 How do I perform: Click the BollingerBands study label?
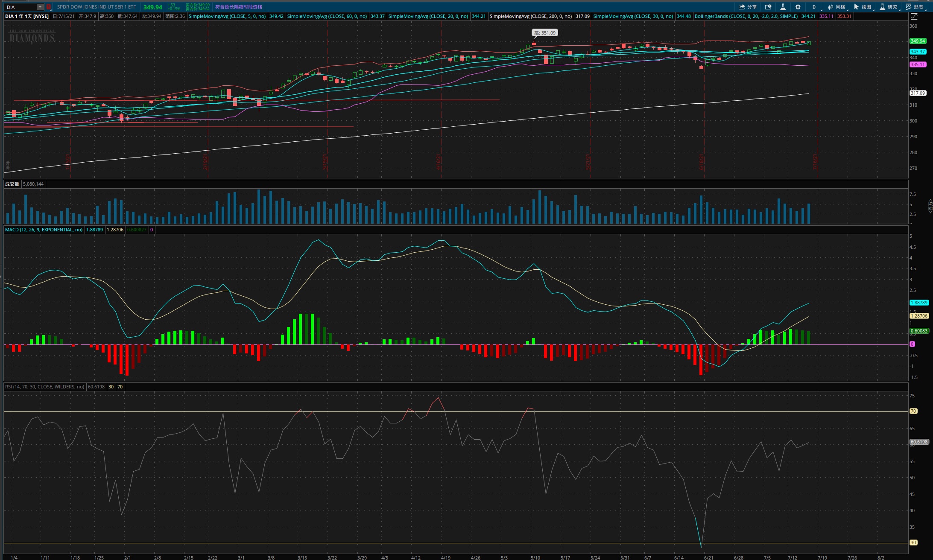[746, 16]
